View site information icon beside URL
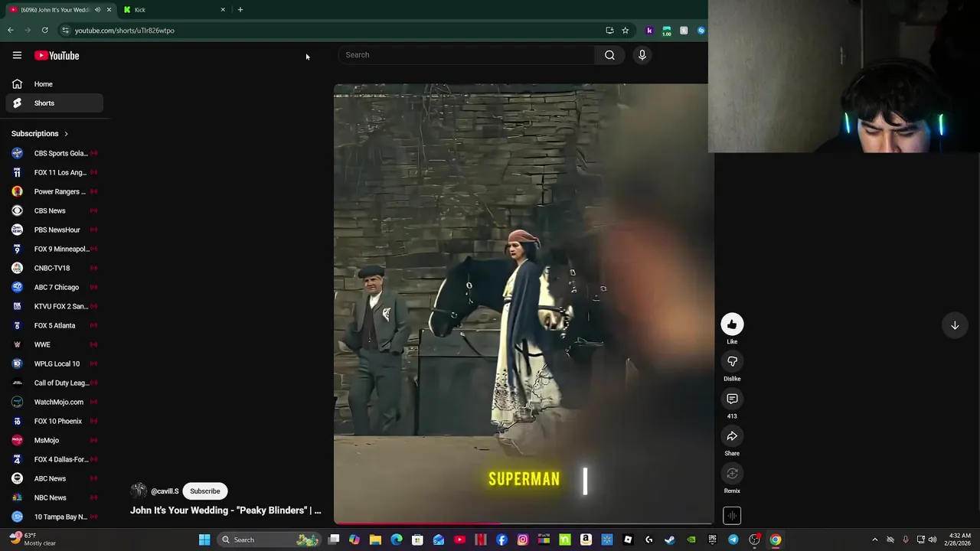 (66, 31)
